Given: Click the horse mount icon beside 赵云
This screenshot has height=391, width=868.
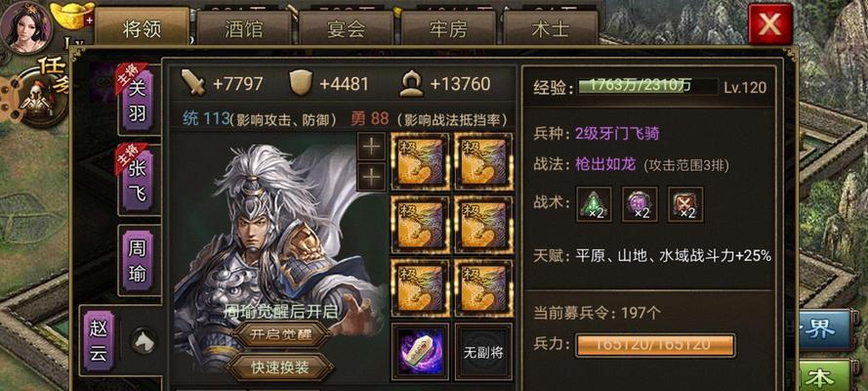Looking at the screenshot, I should [144, 340].
